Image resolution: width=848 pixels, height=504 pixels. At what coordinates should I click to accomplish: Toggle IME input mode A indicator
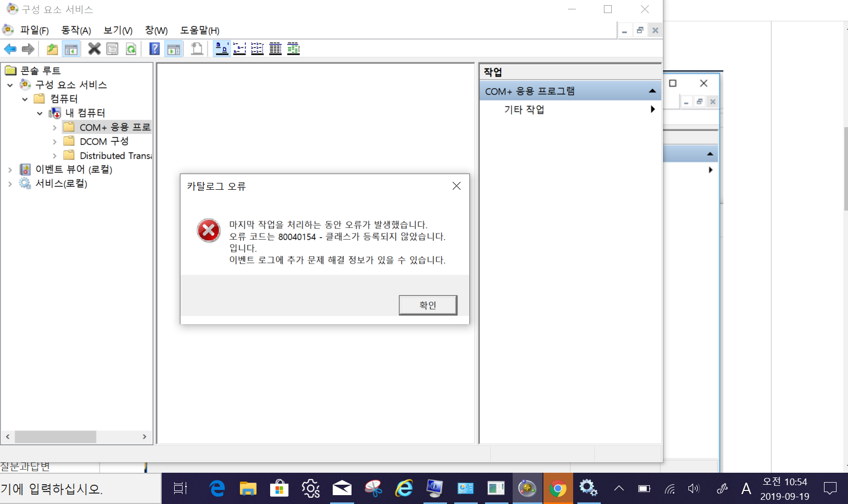(746, 488)
